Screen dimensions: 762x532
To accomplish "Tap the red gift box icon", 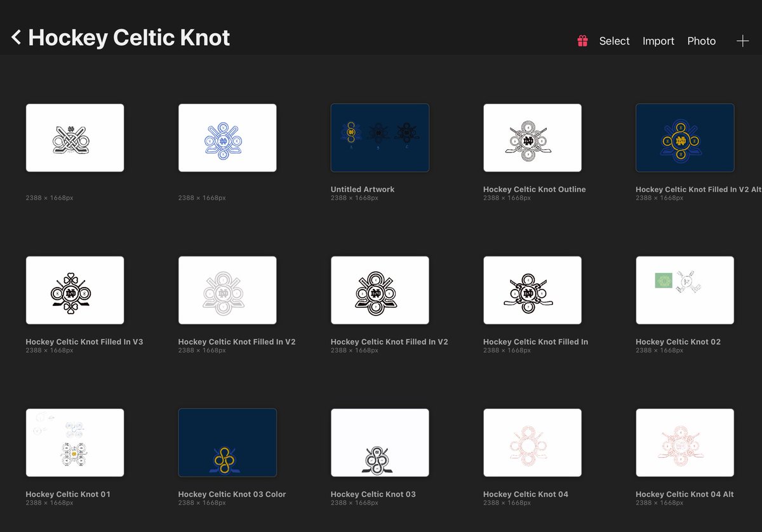I will point(582,41).
